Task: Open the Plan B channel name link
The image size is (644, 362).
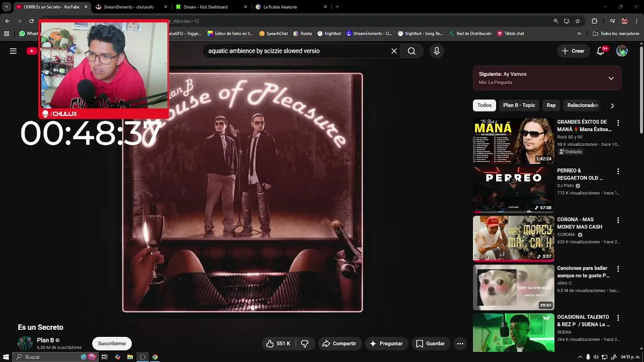Action: pyautogui.click(x=45, y=340)
